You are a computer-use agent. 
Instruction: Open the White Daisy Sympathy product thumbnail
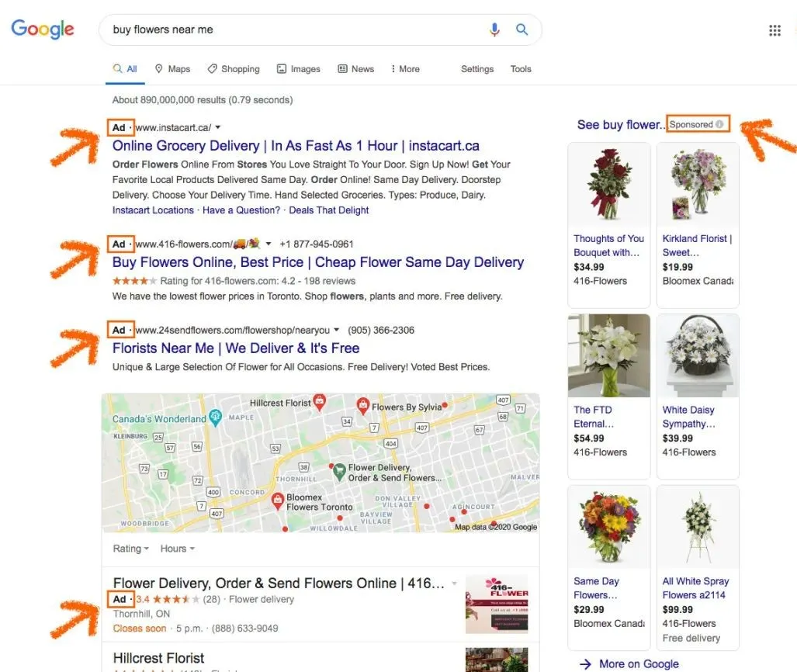coord(698,356)
